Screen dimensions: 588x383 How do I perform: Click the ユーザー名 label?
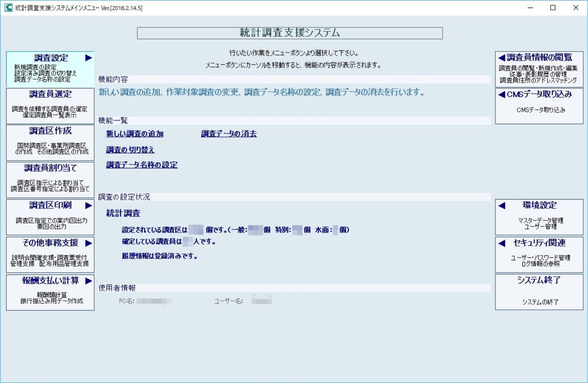point(229,301)
